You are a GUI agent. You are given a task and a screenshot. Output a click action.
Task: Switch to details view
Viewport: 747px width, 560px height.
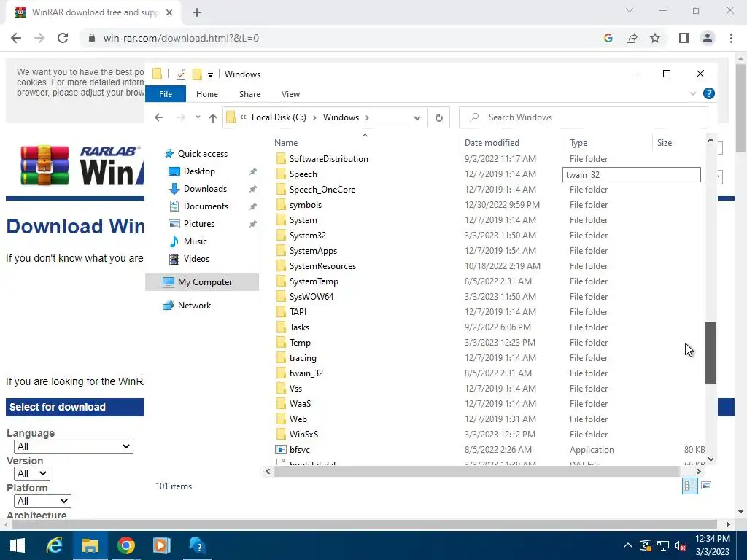pyautogui.click(x=690, y=486)
